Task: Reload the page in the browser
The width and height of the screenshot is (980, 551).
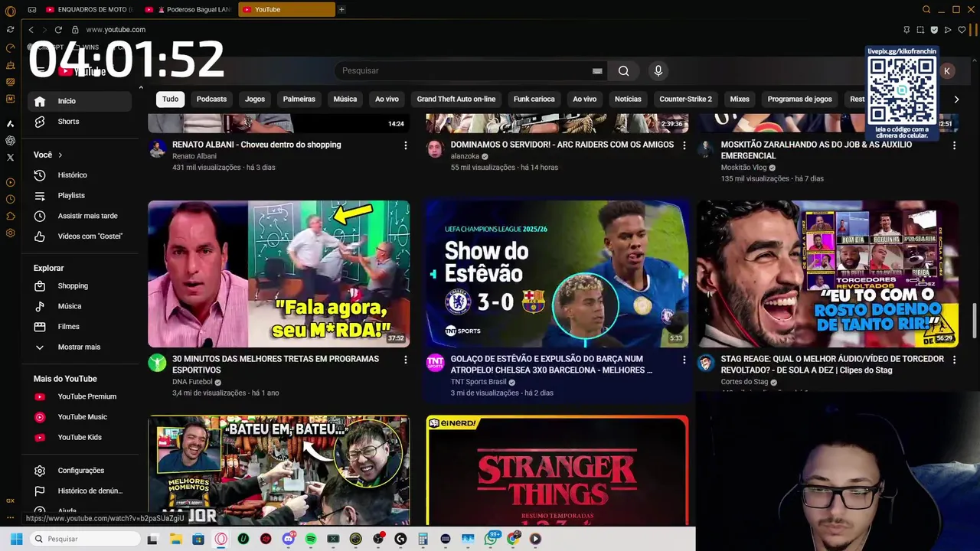Action: 58,30
